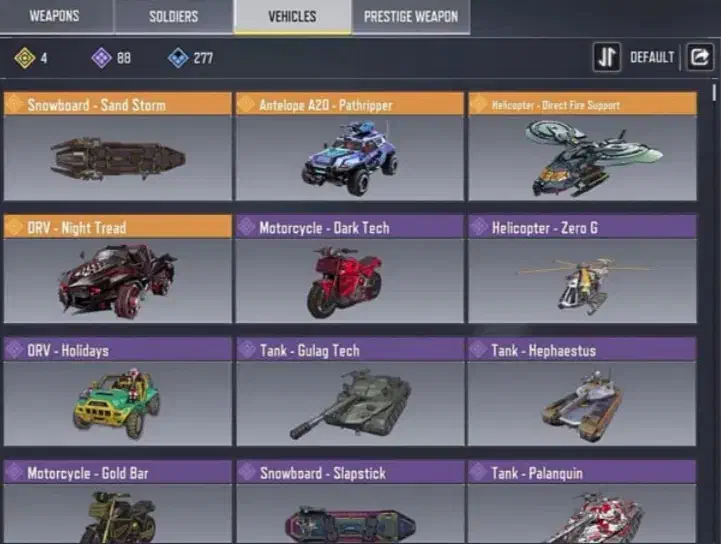The width and height of the screenshot is (721, 544).
Task: Select the ORV Holidays vehicle
Action: pos(118,392)
